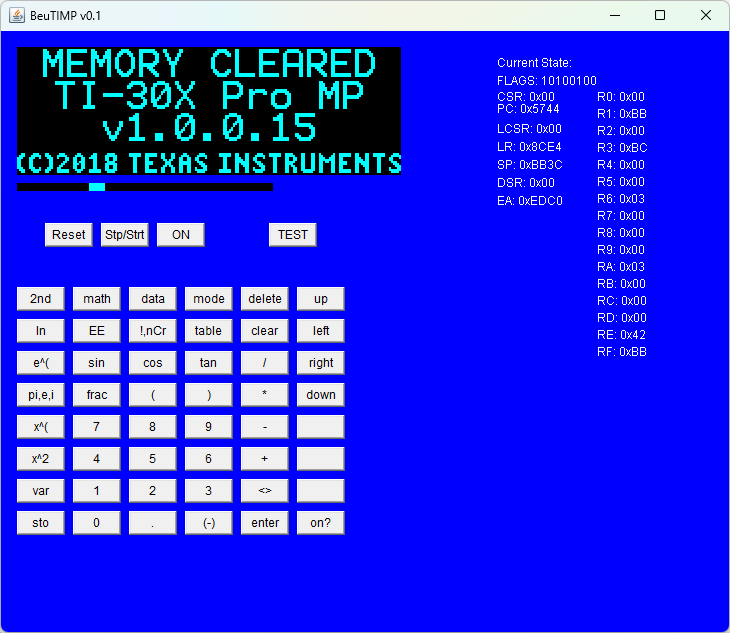Click the sin function key
Image resolution: width=730 pixels, height=633 pixels.
pyautogui.click(x=97, y=363)
